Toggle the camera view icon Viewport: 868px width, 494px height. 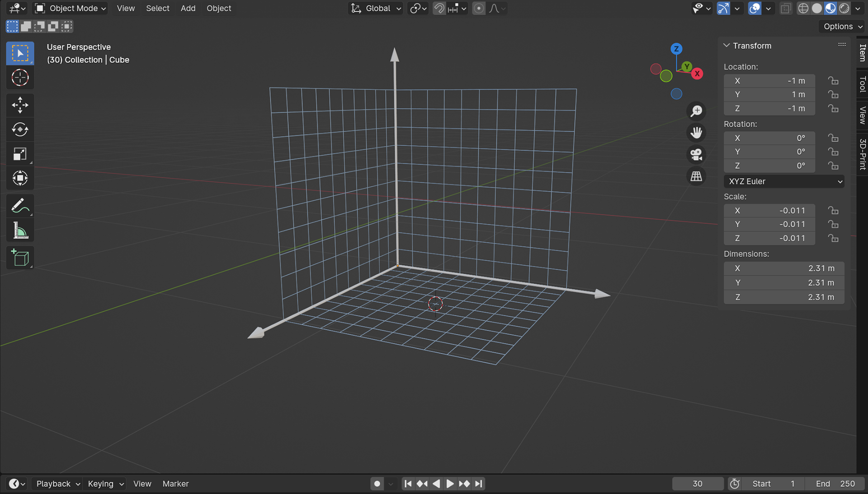tap(696, 154)
